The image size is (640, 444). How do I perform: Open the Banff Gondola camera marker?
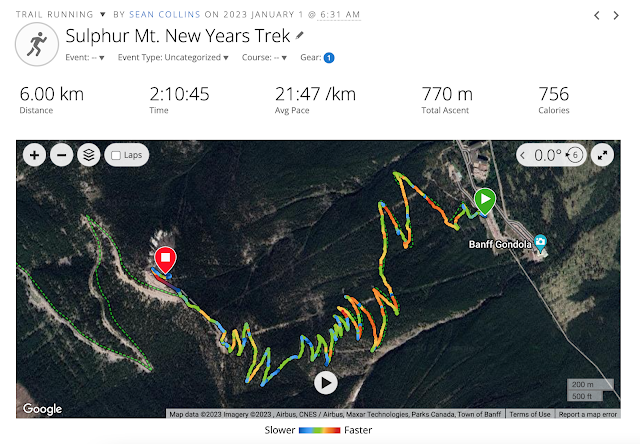click(540, 243)
